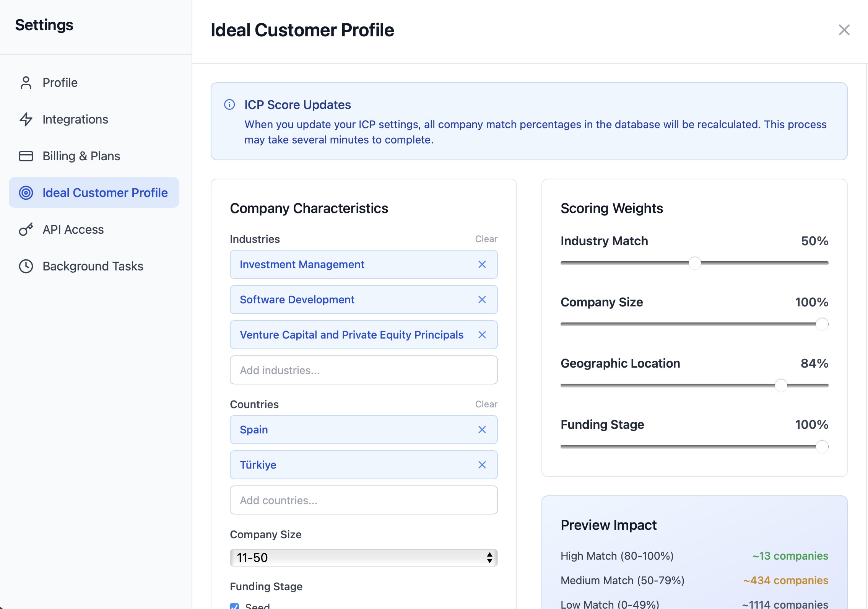Select the Profile person icon in sidebar
The width and height of the screenshot is (868, 609).
[26, 82]
